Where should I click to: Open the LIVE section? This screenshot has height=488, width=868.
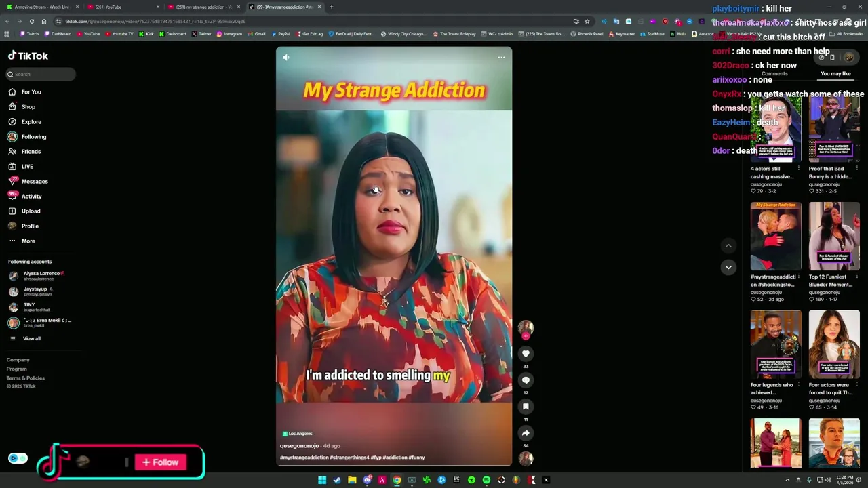[20, 167]
